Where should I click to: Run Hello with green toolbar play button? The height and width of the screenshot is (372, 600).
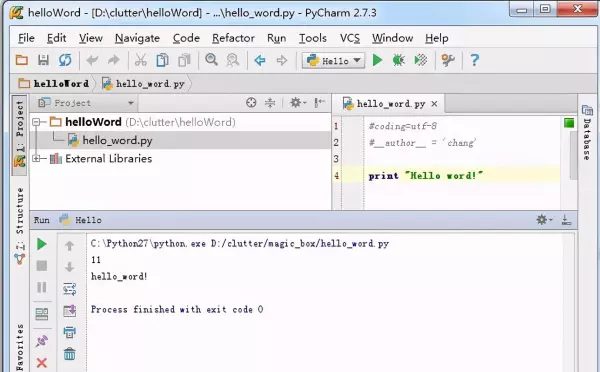[x=377, y=60]
